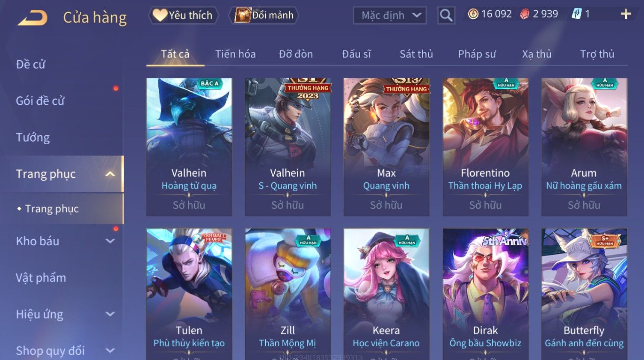The height and width of the screenshot is (360, 644).
Task: Tap the gold coin balance icon
Action: point(473,14)
